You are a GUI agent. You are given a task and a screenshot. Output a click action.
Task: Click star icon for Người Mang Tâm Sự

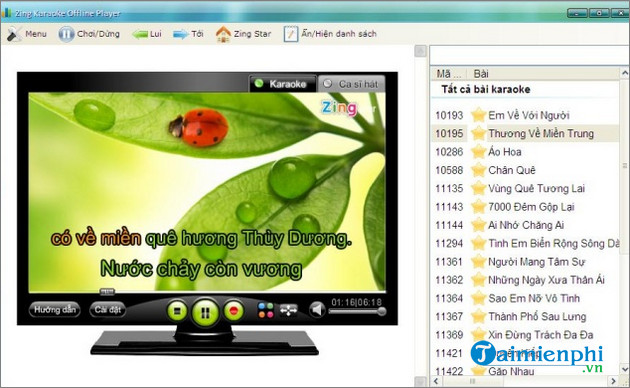tap(478, 262)
